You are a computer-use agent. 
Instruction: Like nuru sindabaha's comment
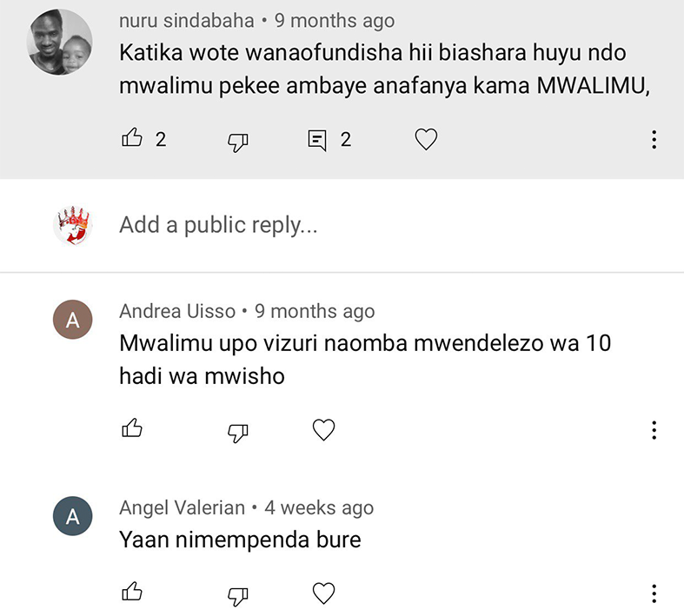[132, 138]
